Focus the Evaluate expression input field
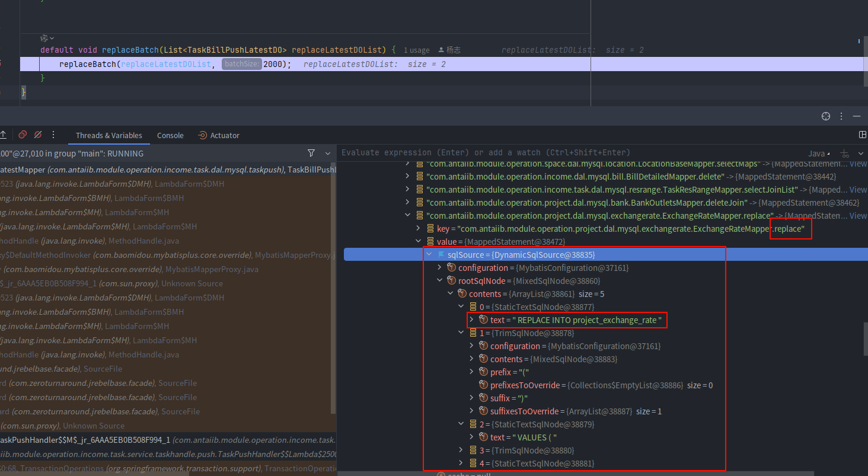This screenshot has height=476, width=868. click(x=569, y=153)
